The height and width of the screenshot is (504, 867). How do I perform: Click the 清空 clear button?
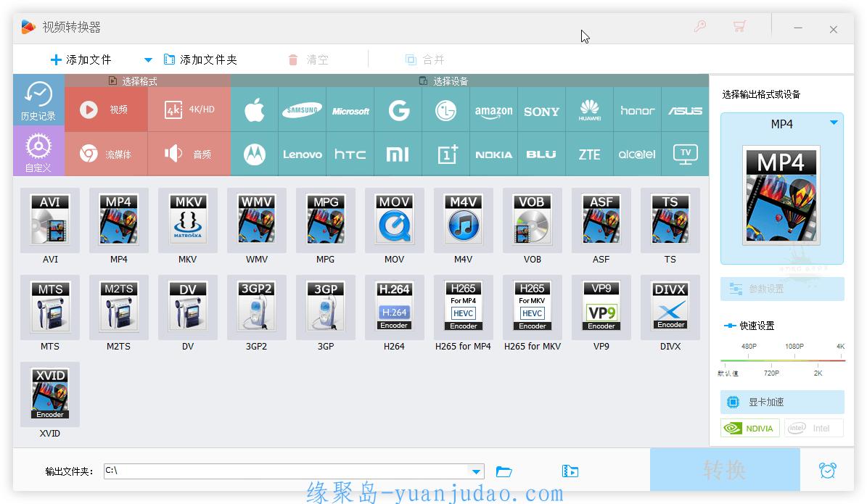[x=308, y=59]
